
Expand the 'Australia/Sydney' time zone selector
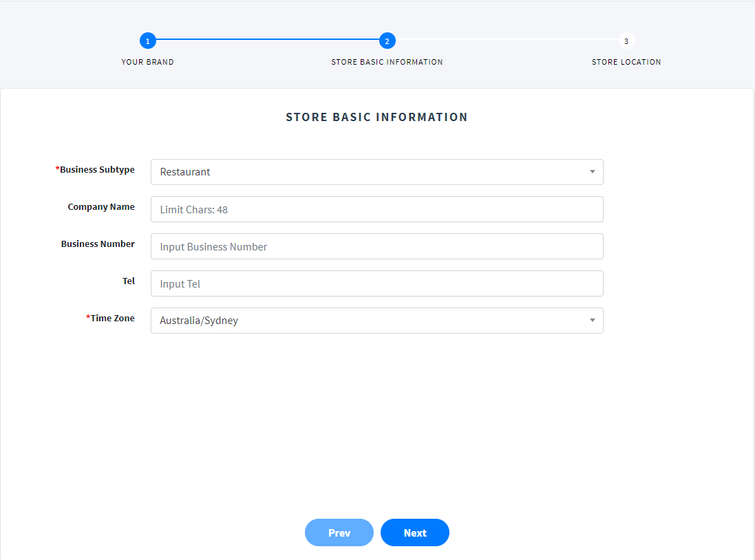point(372,321)
